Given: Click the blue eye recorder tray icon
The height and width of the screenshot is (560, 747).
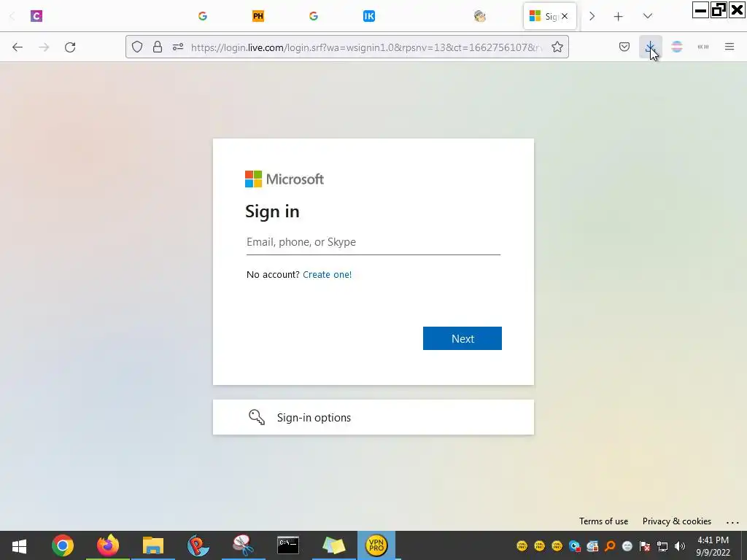Looking at the screenshot, I should click(x=575, y=546).
